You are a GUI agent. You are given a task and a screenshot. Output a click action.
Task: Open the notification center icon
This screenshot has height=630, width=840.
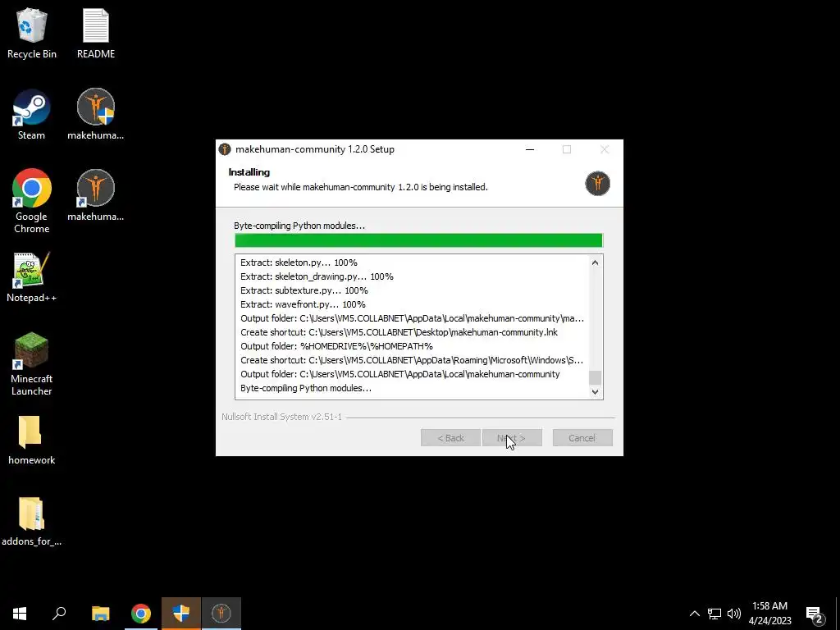click(815, 614)
